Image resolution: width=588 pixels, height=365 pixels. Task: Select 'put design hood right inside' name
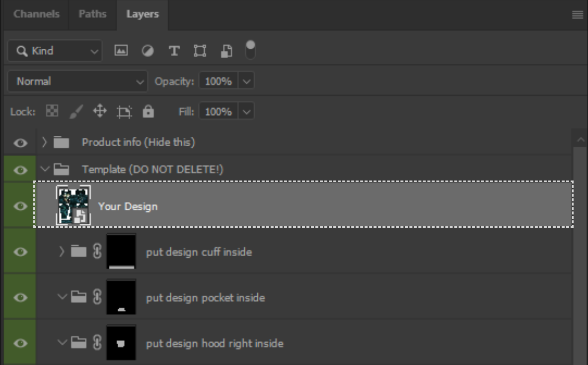click(215, 343)
